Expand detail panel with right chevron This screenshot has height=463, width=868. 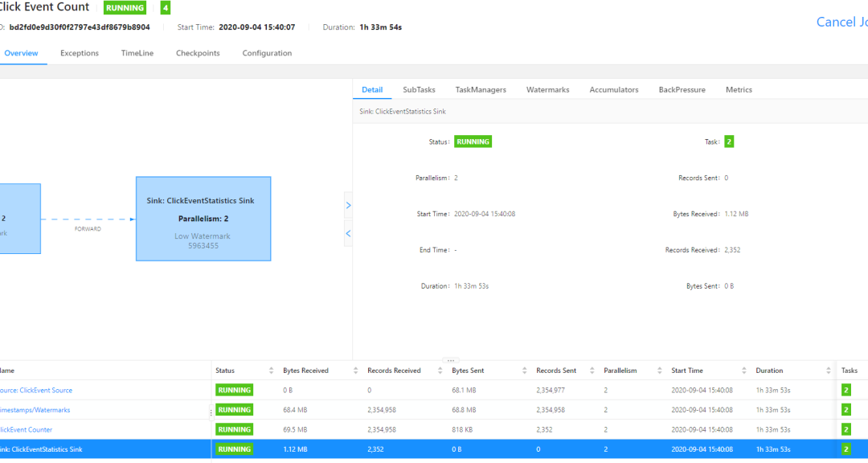point(348,205)
